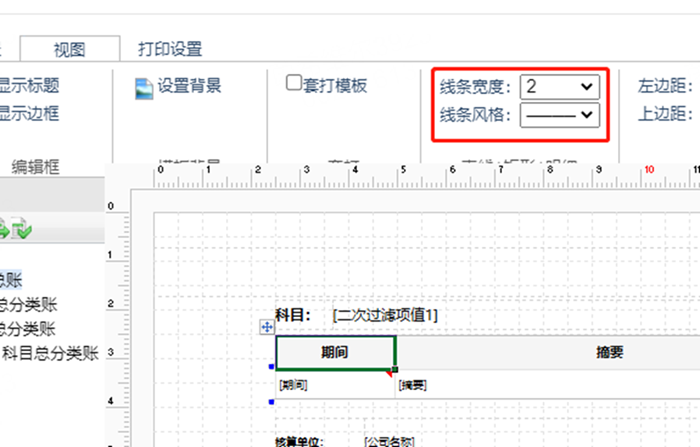The image size is (700, 447).
Task: Select the [二次过滤项值1] field
Action: pos(385,315)
